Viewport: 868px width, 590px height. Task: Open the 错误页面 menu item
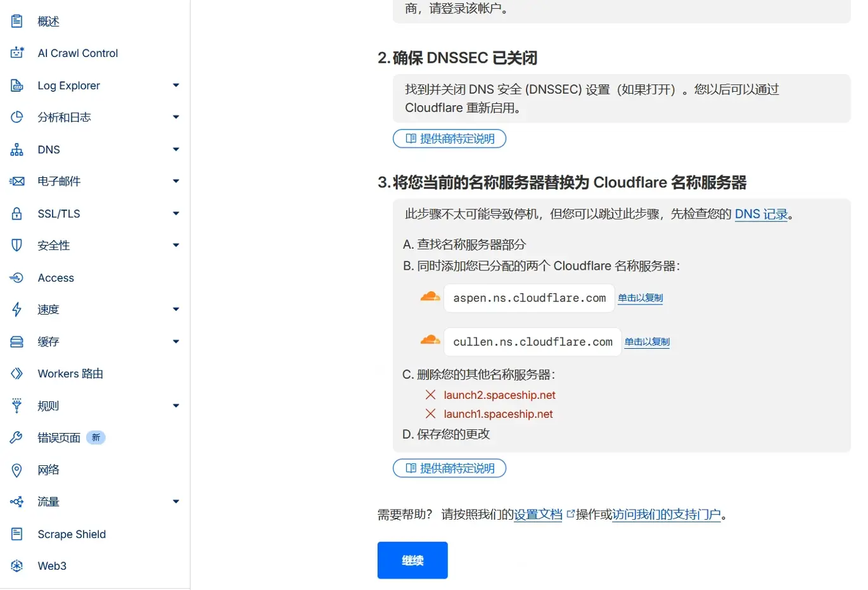[59, 437]
